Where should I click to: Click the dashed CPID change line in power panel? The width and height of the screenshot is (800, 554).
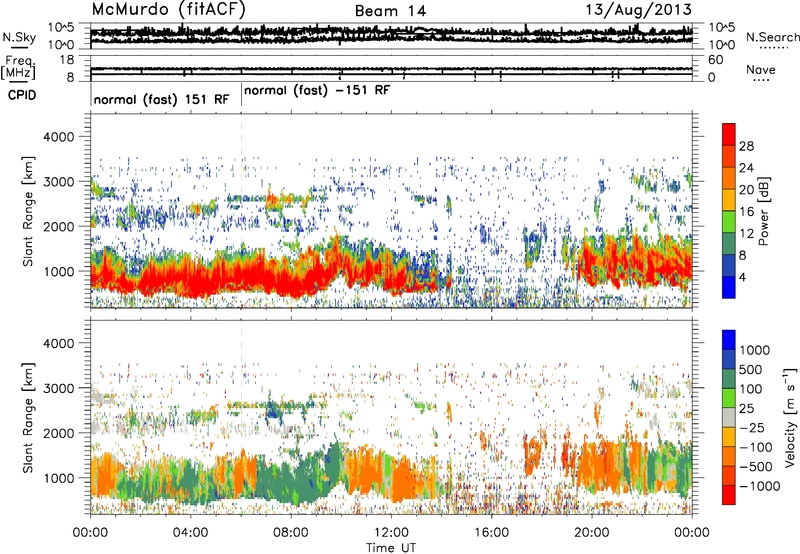(241, 211)
